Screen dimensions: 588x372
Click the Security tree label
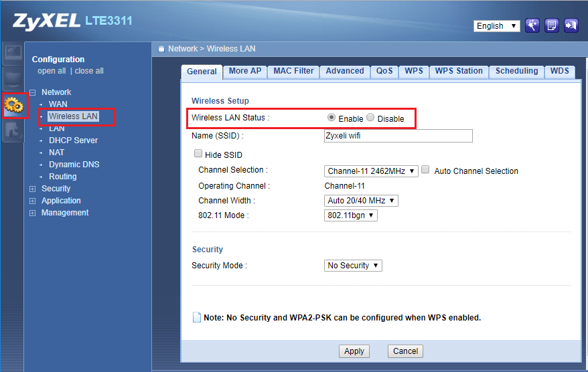pos(56,189)
